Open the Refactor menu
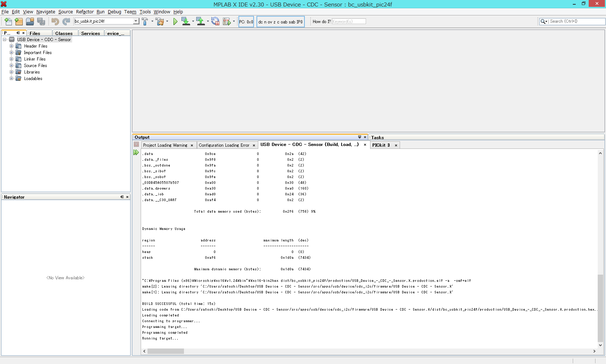Image resolution: width=606 pixels, height=364 pixels. click(85, 12)
